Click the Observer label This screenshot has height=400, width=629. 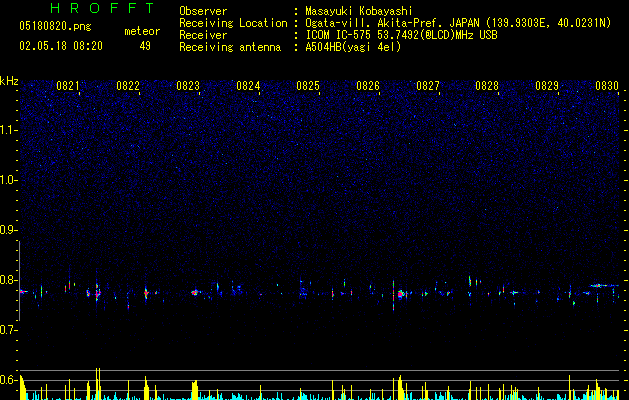click(x=203, y=11)
